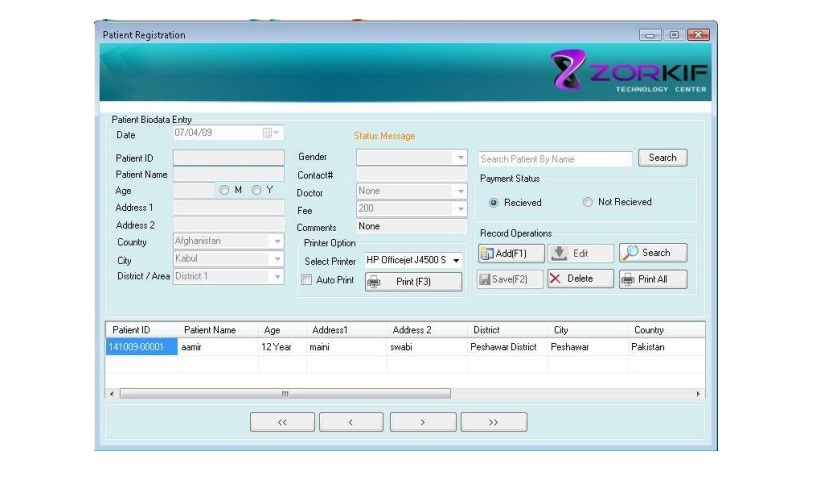
Task: Focus the Patient Name input field
Action: click(229, 174)
